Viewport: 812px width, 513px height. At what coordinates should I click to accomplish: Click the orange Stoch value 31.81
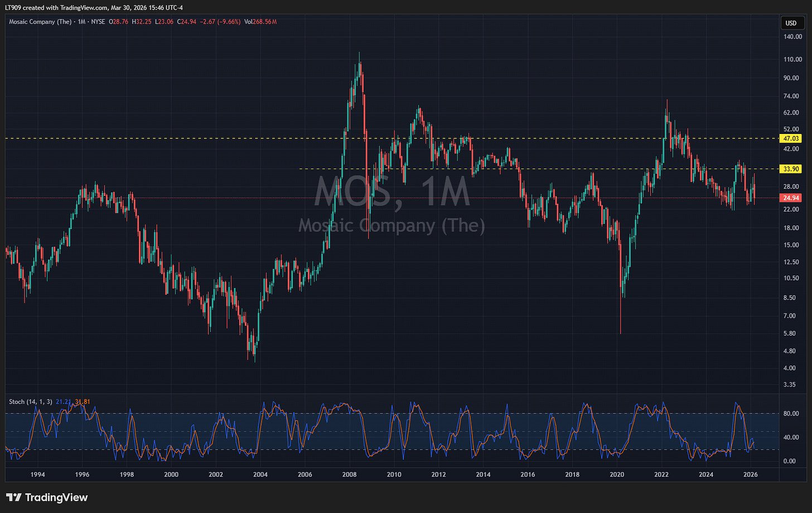[x=81, y=401]
